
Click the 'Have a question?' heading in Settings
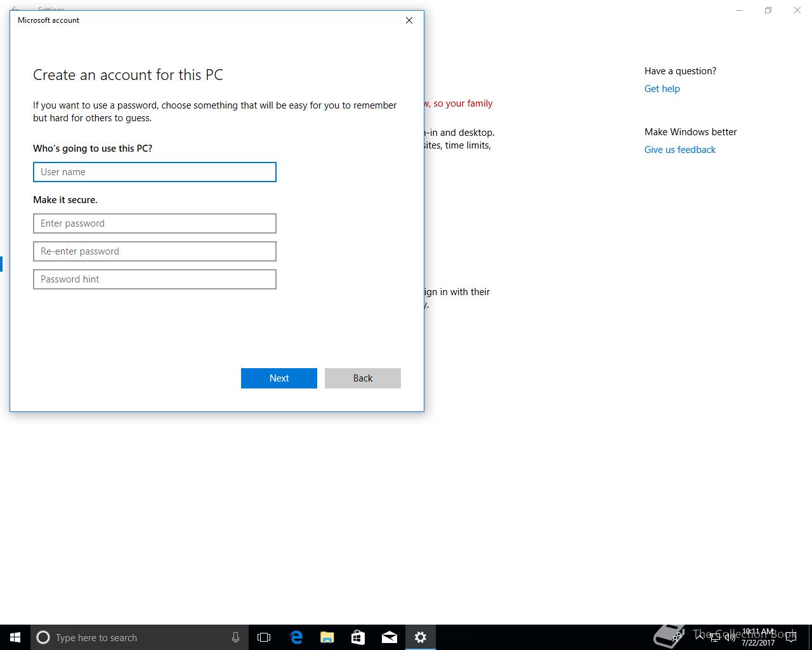coord(680,71)
